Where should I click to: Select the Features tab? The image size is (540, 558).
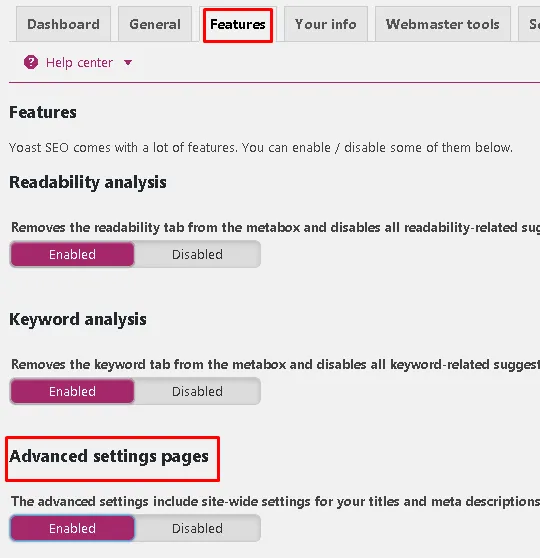coord(238,25)
